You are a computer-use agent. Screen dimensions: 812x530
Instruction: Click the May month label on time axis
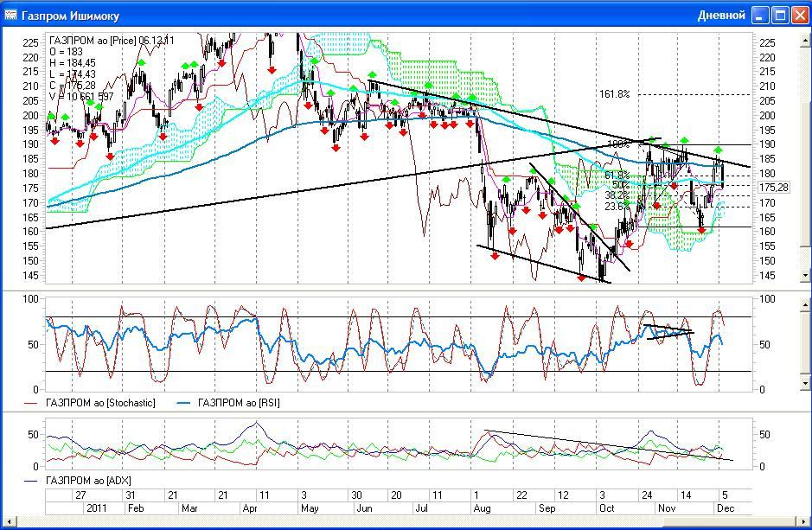310,508
